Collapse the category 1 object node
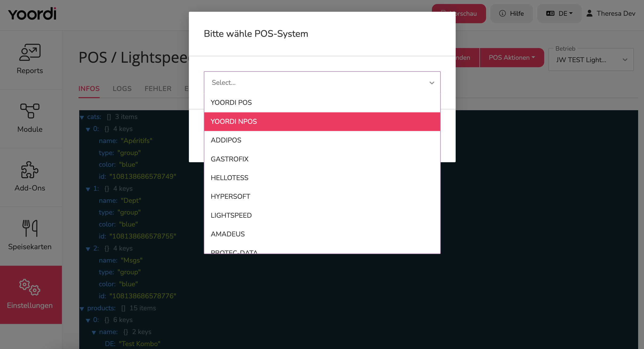Screen dimensions: 644x349 [x=88, y=189]
